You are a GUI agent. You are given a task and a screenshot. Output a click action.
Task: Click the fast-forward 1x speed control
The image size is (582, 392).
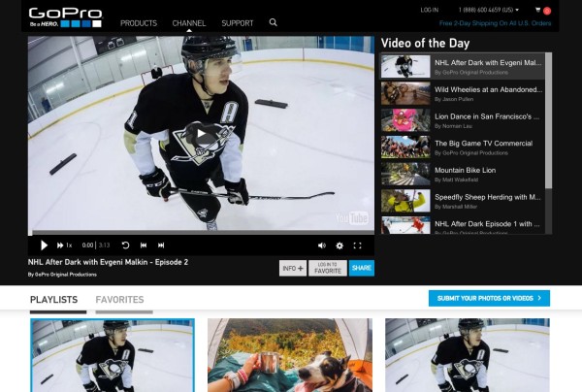pyautogui.click(x=64, y=245)
